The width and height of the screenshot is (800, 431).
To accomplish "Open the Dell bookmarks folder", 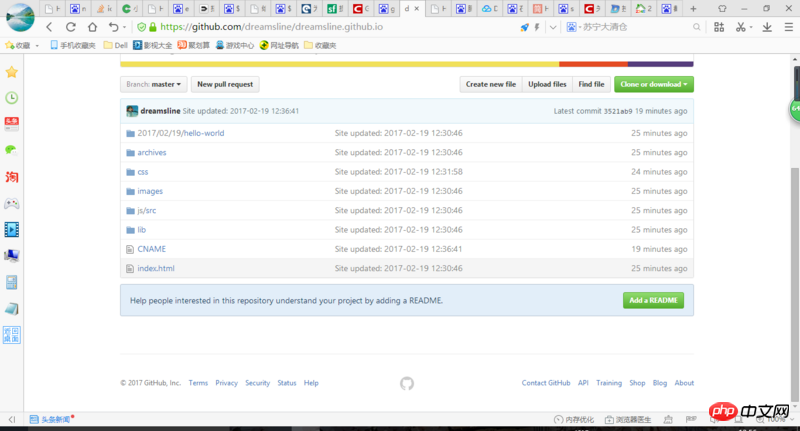I will (115, 45).
